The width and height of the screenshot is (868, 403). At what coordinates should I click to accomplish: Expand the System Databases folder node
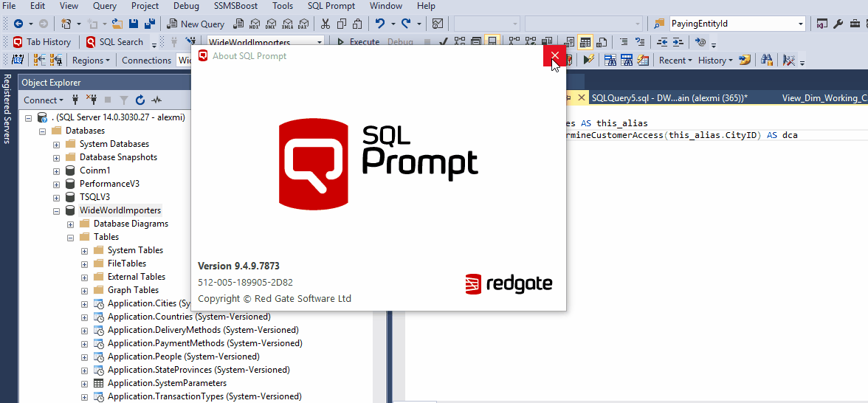click(56, 145)
